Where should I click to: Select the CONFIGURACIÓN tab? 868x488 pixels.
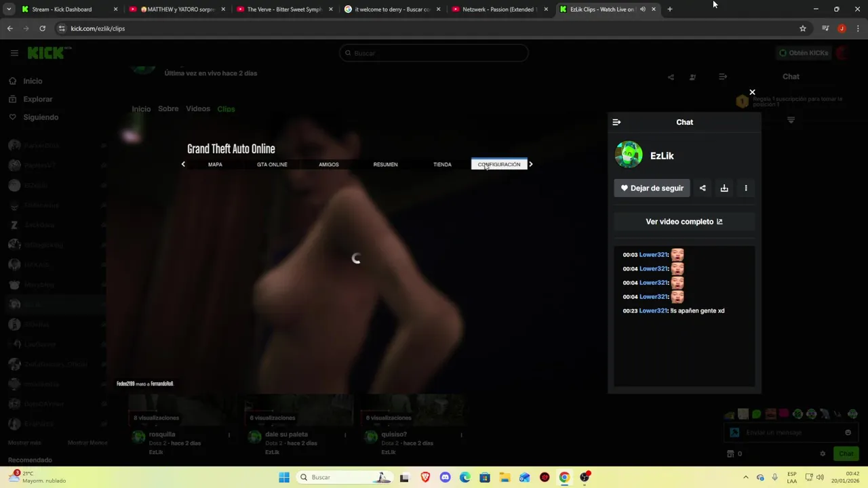499,165
